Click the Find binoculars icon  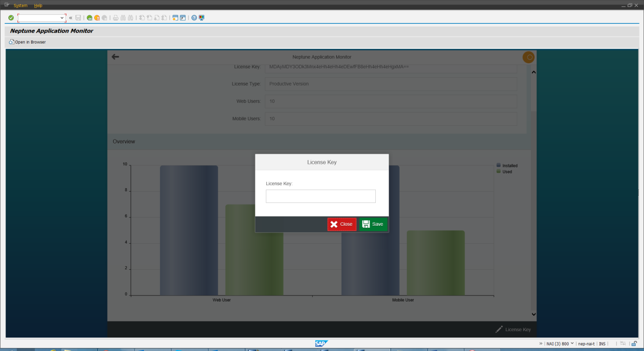pos(122,17)
